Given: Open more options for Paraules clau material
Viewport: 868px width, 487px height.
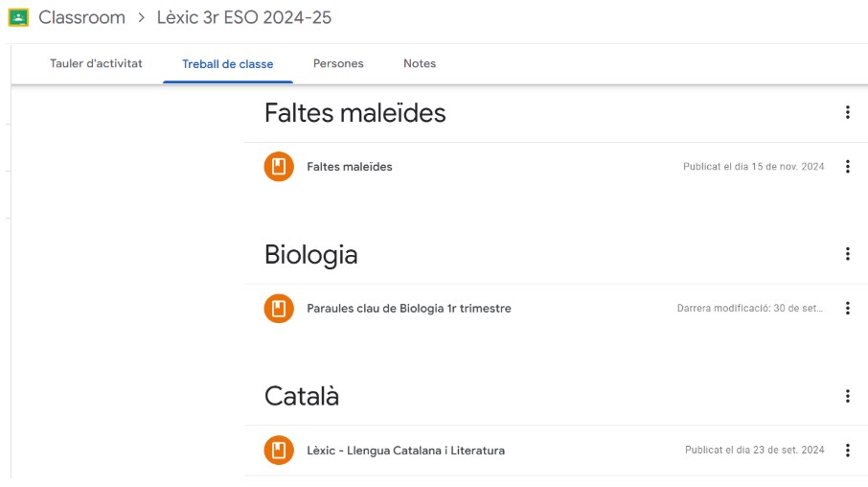Looking at the screenshot, I should 847,309.
